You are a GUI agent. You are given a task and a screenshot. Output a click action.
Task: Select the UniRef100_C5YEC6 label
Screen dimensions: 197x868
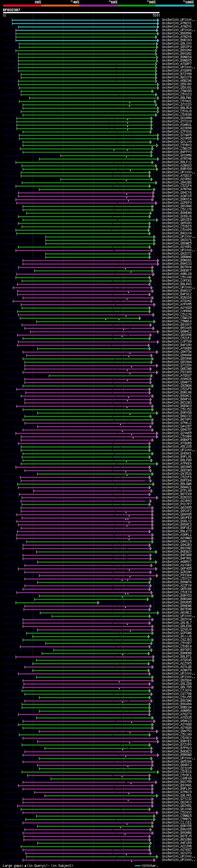pos(177,771)
